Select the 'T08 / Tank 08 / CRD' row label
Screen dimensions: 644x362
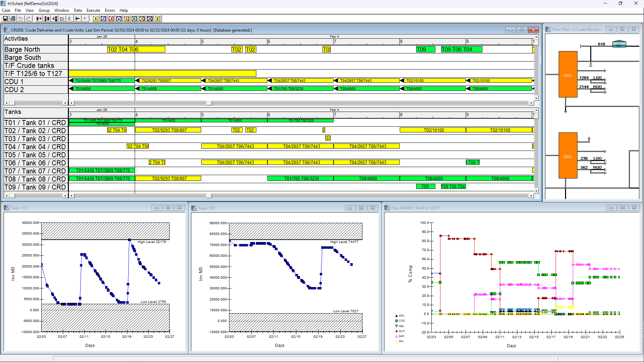(x=35, y=179)
